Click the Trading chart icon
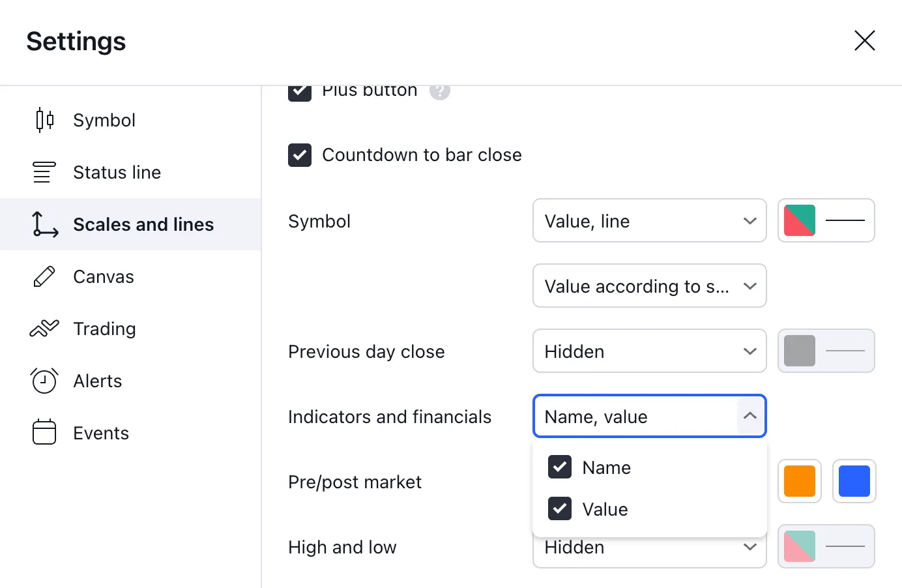 coord(44,329)
